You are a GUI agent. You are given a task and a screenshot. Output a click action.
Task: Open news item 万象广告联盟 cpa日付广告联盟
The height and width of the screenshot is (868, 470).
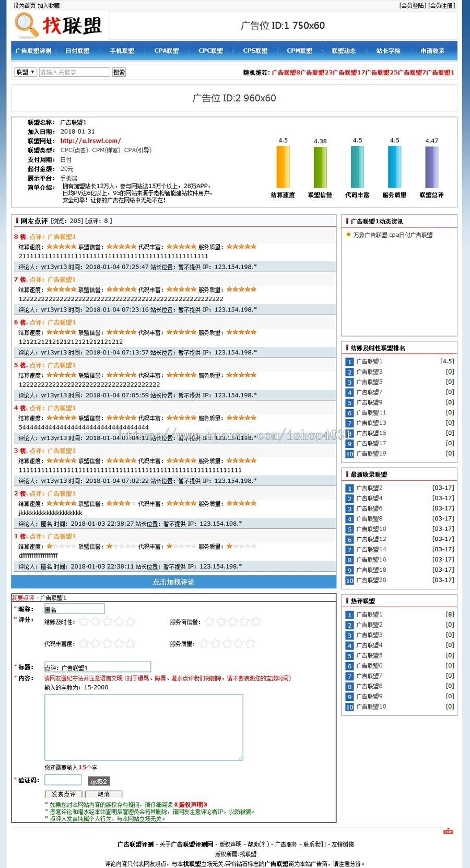click(393, 235)
